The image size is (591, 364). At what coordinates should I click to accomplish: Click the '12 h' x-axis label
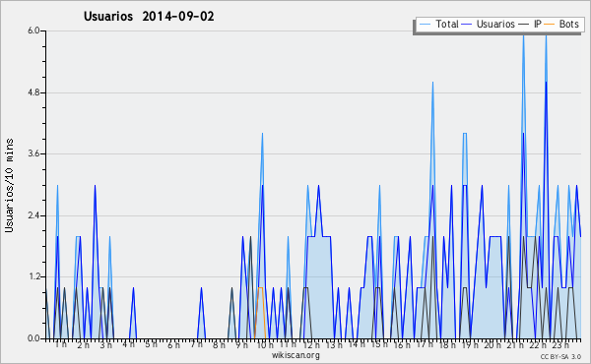tap(310, 344)
